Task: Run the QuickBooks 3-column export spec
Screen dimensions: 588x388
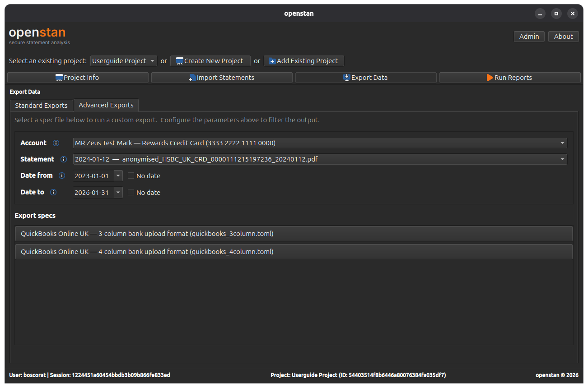Action: (x=294, y=234)
